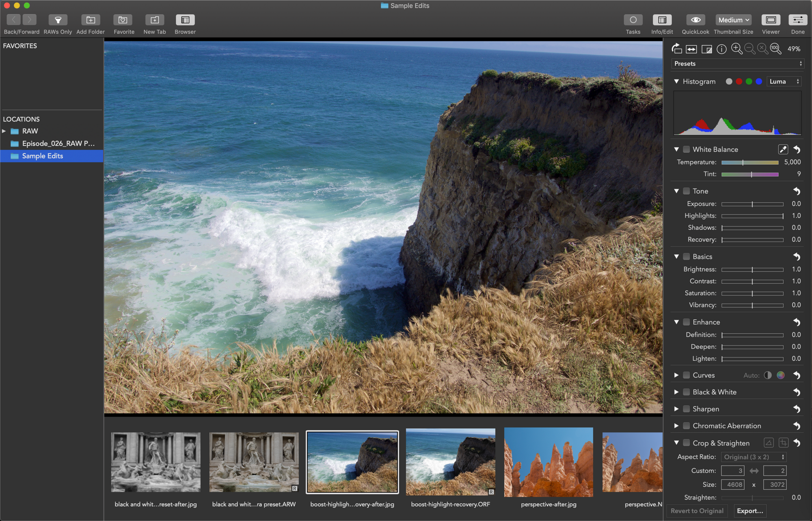Activate QuickLook eye icon

[x=695, y=20]
